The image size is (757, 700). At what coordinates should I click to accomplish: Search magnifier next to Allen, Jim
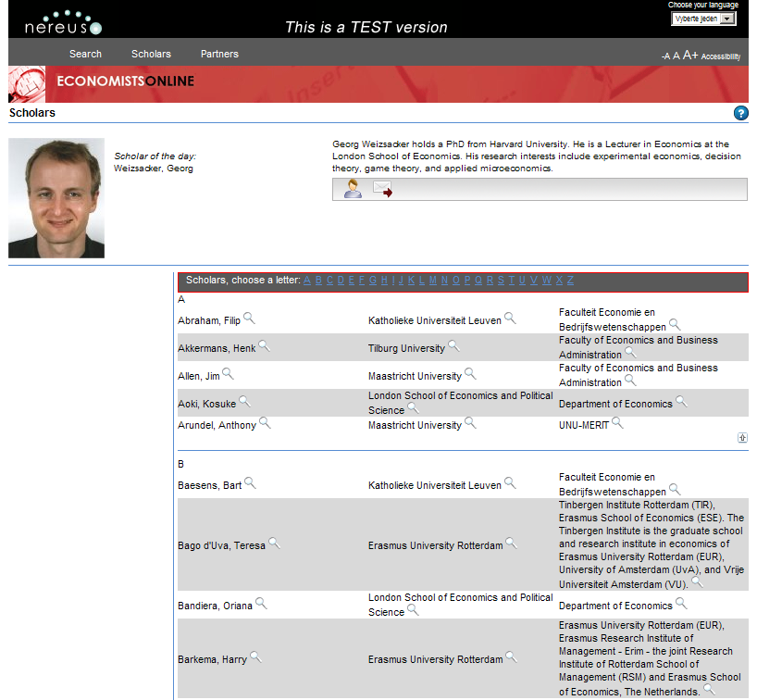pos(228,373)
